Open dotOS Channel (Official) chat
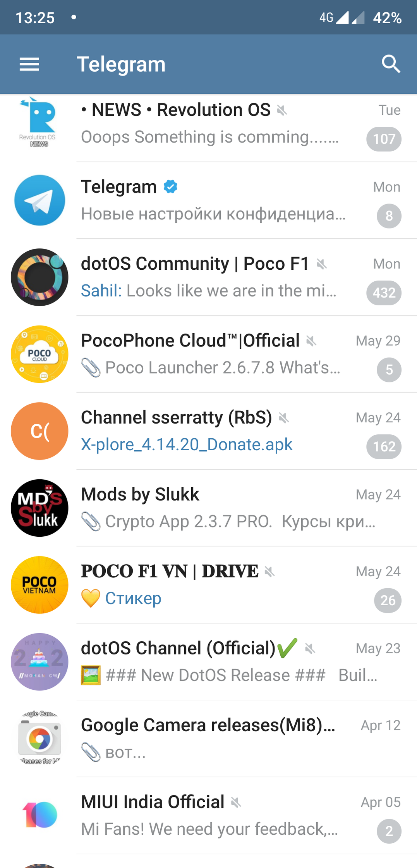This screenshot has height=868, width=417. 208,662
